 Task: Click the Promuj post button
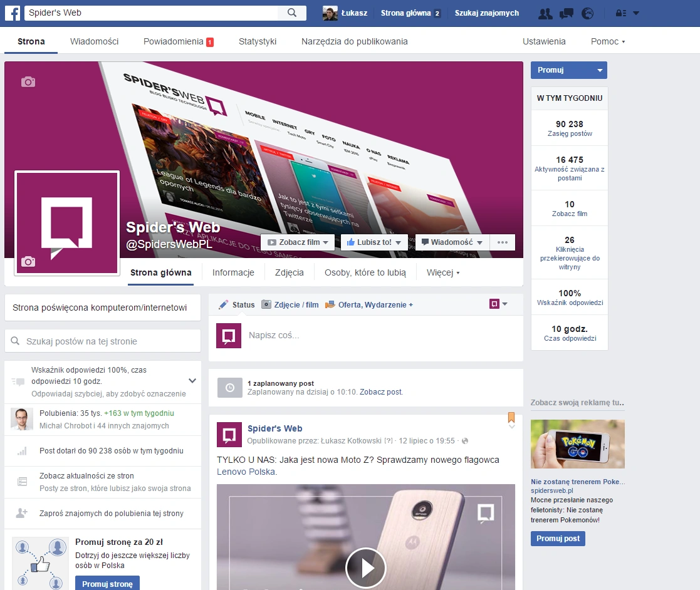[558, 539]
